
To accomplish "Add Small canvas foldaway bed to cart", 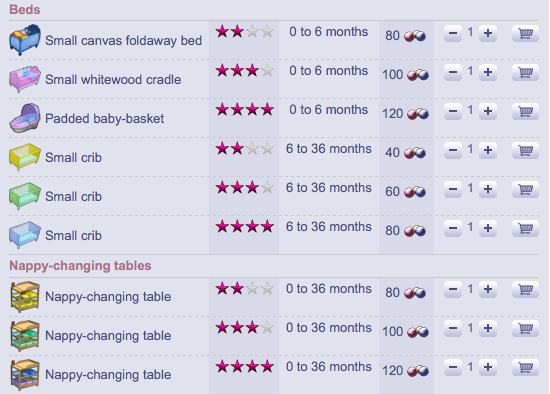I will [525, 34].
